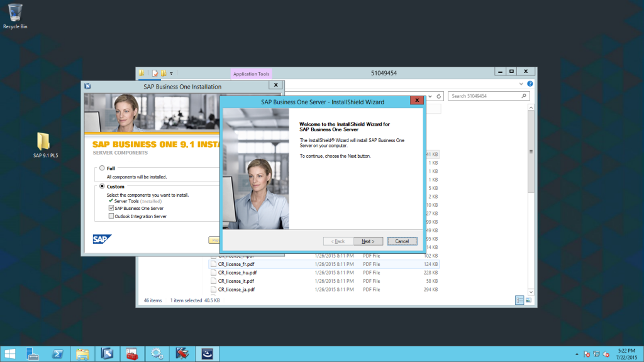The image size is (644, 362).
Task: Click the Explorer window folder icon in title bar
Action: coord(142,73)
